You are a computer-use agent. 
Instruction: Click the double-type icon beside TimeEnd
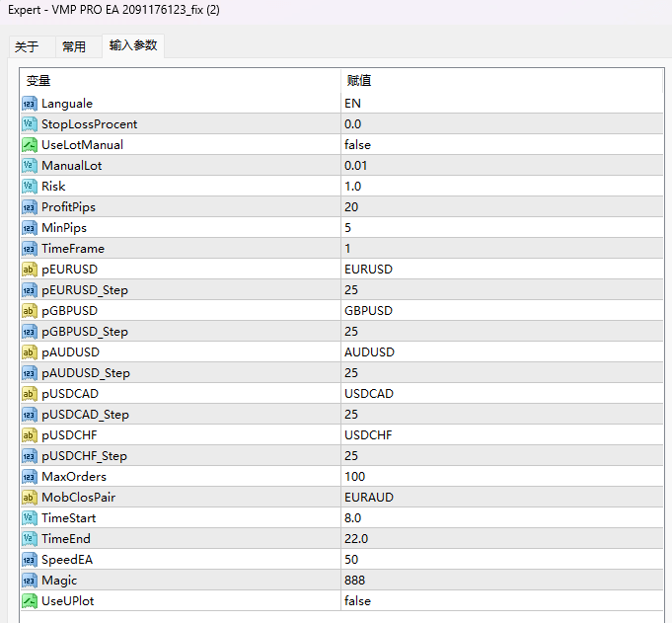[30, 538]
